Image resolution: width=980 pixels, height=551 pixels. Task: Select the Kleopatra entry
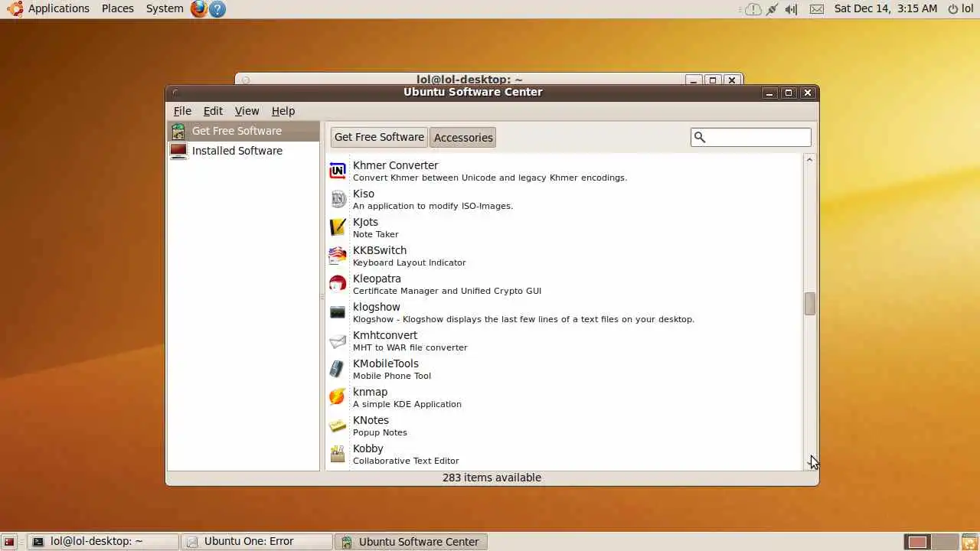tap(564, 284)
